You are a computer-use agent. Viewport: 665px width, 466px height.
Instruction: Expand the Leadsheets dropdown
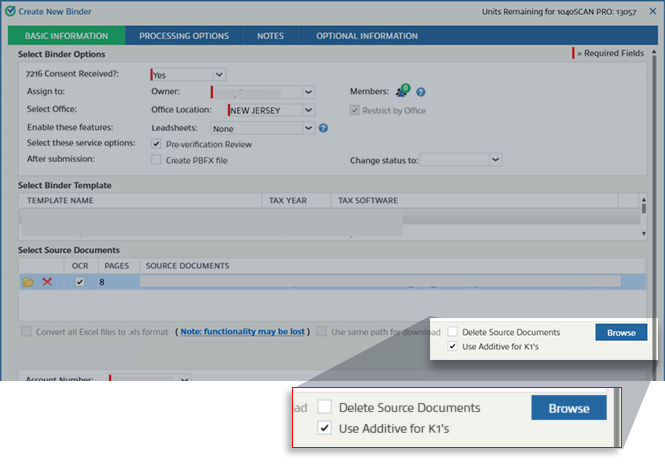(308, 128)
